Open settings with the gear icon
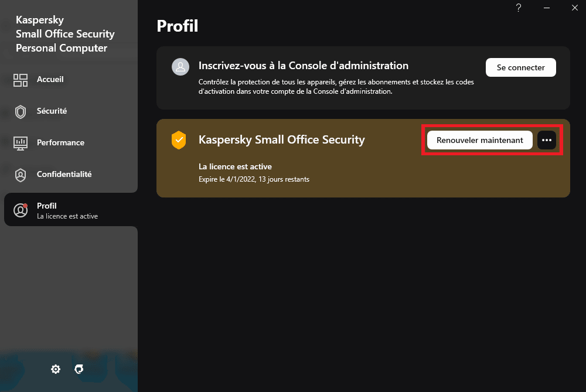 click(56, 369)
